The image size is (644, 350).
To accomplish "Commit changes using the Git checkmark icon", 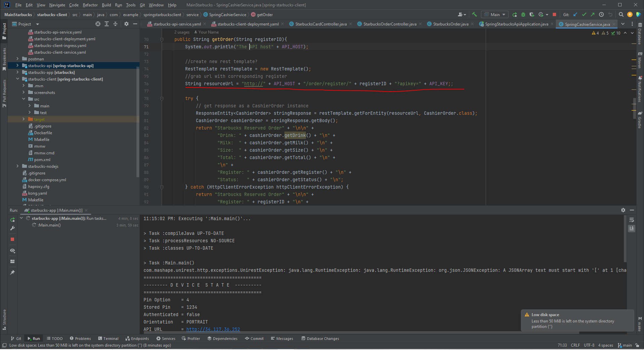I will [584, 15].
